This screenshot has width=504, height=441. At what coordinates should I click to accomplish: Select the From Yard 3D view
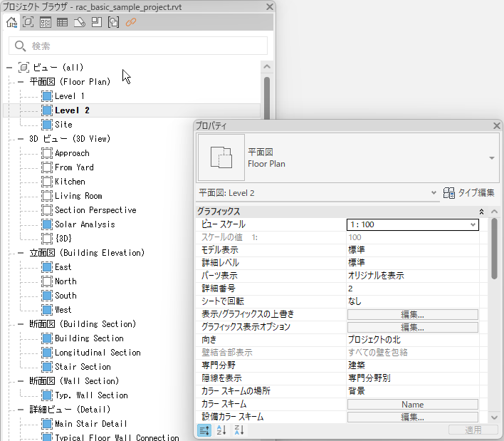pyautogui.click(x=74, y=167)
